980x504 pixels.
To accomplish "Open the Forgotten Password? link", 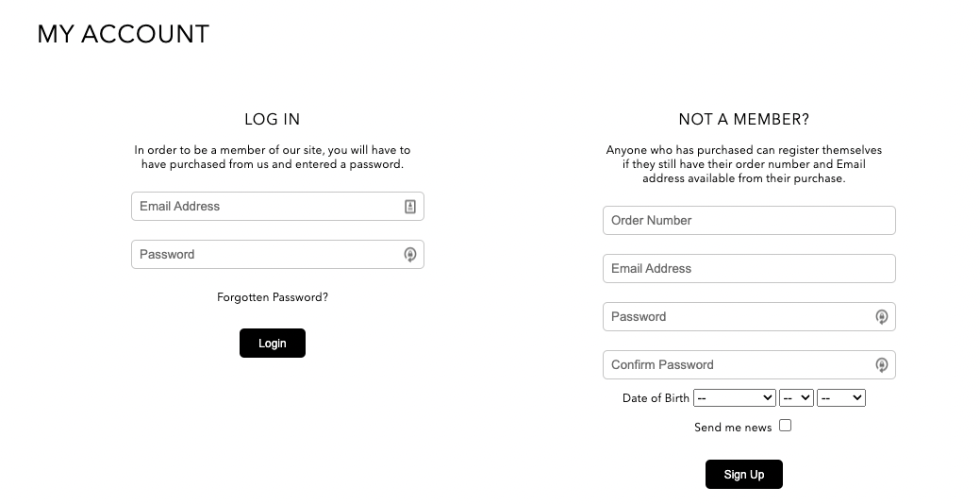I will click(x=273, y=297).
